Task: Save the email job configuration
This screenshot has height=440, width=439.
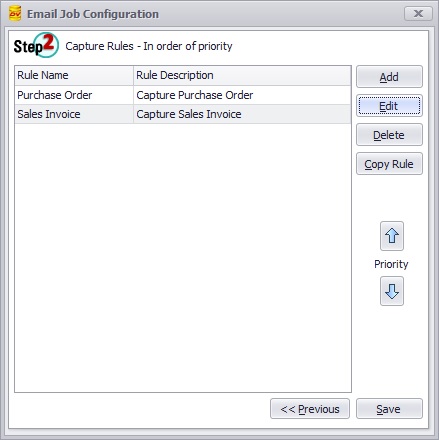Action: (389, 409)
